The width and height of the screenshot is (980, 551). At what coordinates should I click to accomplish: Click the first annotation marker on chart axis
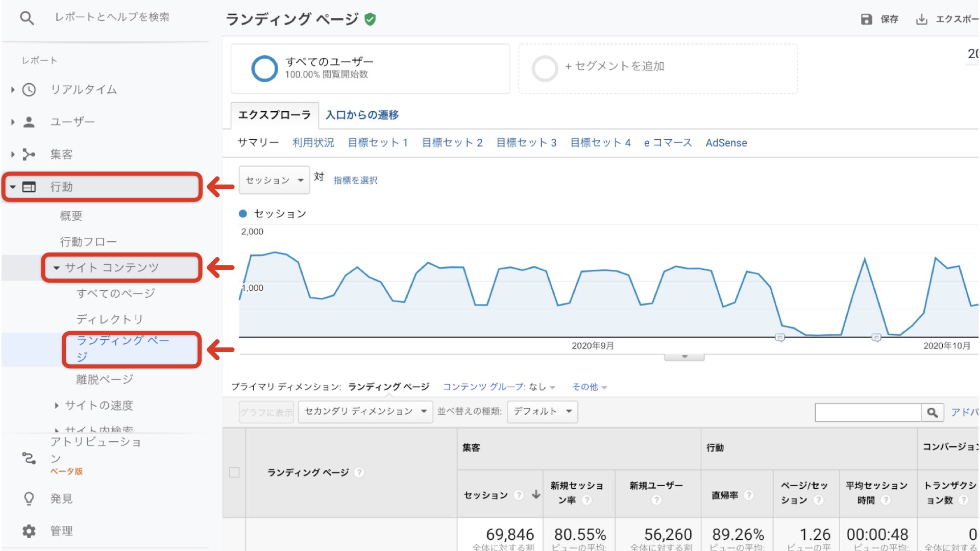(x=779, y=338)
